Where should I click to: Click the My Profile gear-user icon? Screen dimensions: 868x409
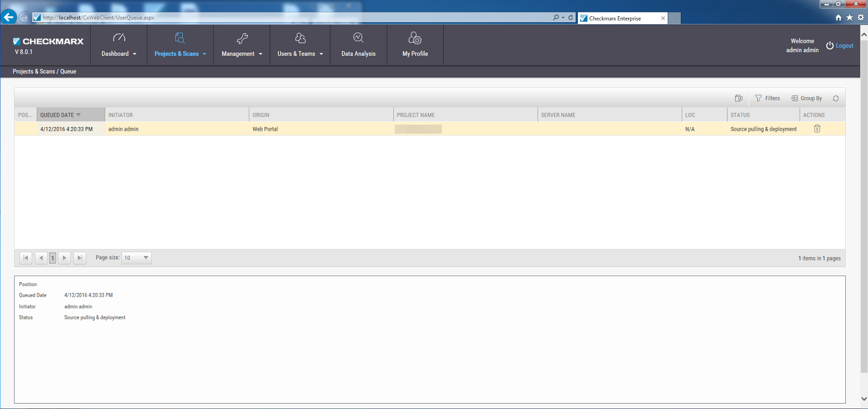415,38
